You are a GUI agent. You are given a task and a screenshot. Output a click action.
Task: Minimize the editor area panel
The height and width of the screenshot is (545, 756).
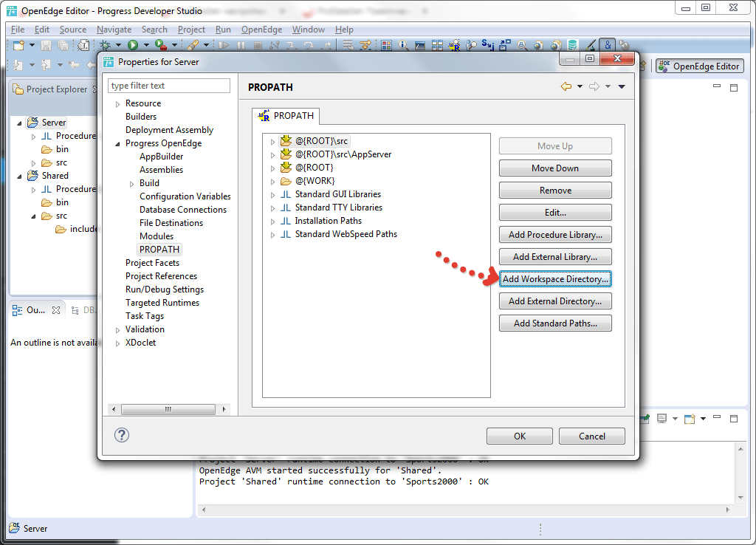pos(717,86)
